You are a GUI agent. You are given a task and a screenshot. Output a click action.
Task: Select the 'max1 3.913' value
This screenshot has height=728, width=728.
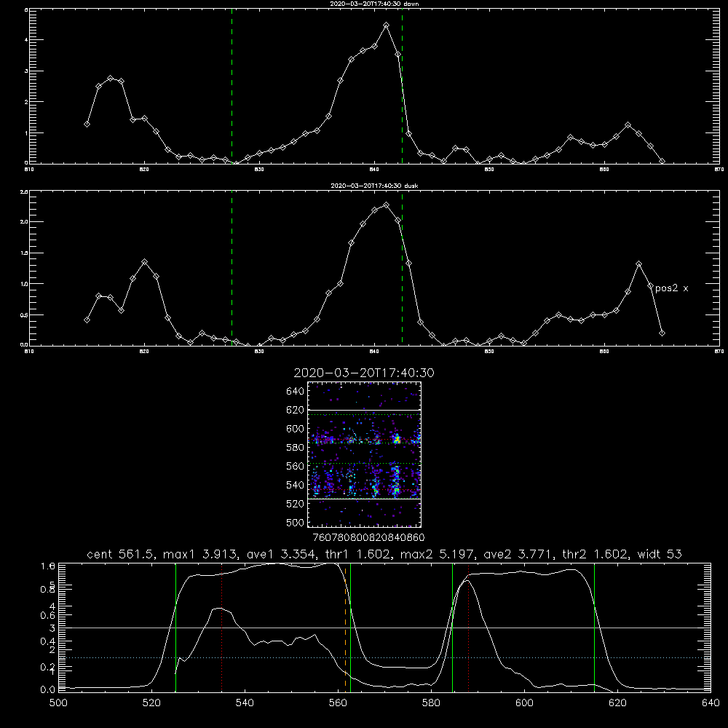pyautogui.click(x=201, y=554)
